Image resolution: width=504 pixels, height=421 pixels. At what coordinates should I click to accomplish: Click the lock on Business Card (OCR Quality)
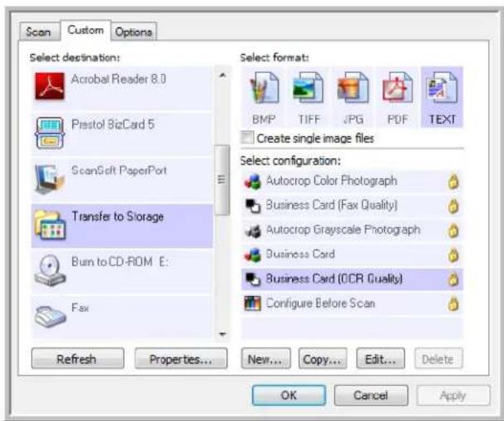[x=453, y=280]
